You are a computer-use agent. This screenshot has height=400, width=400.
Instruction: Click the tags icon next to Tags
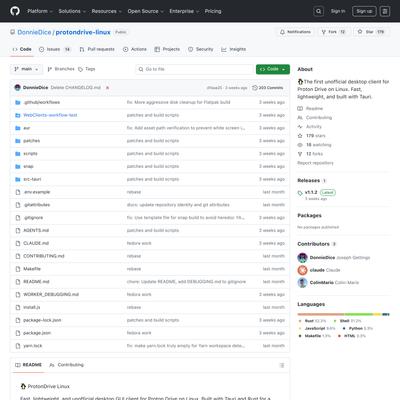coord(80,69)
